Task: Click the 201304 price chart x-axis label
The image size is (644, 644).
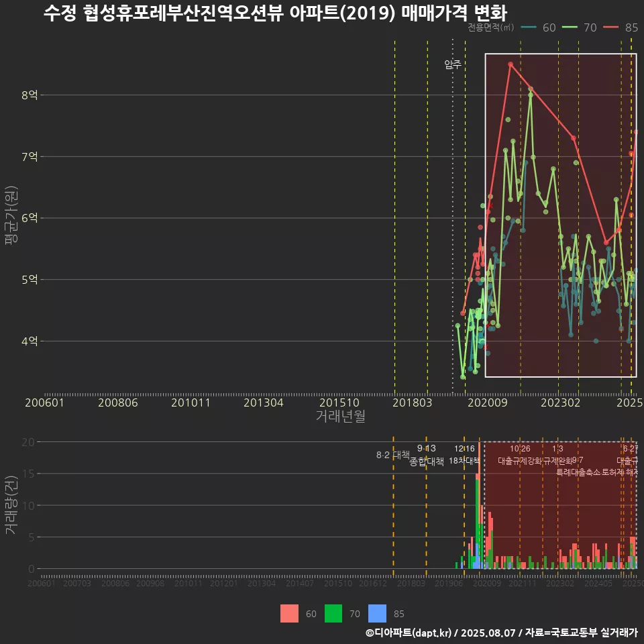Action: coord(263,402)
